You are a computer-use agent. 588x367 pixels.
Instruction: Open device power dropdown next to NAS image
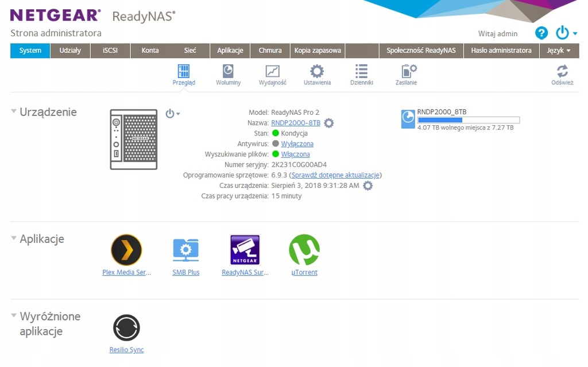point(172,113)
